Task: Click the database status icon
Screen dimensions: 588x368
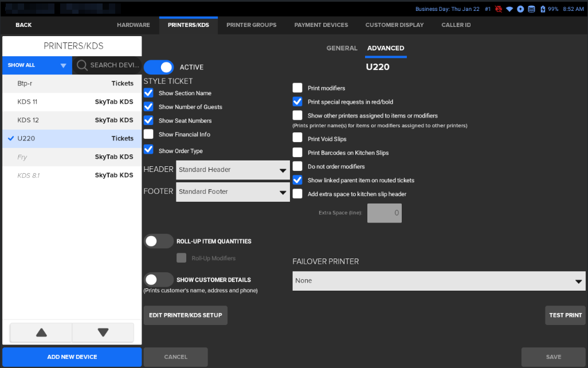Action: point(531,9)
